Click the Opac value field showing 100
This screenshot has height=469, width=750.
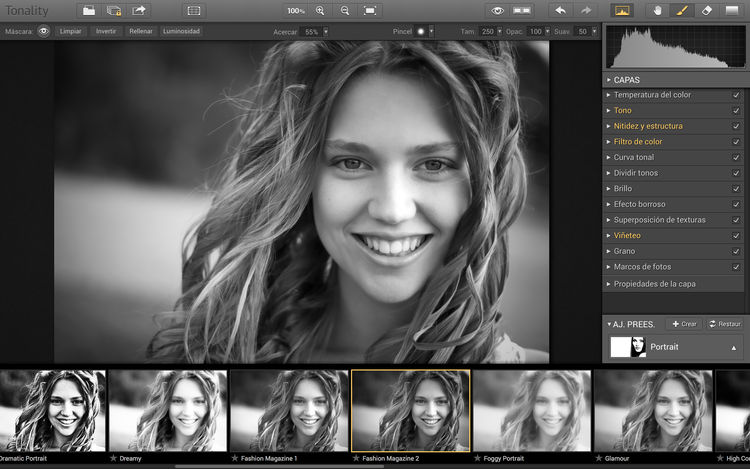(x=536, y=32)
